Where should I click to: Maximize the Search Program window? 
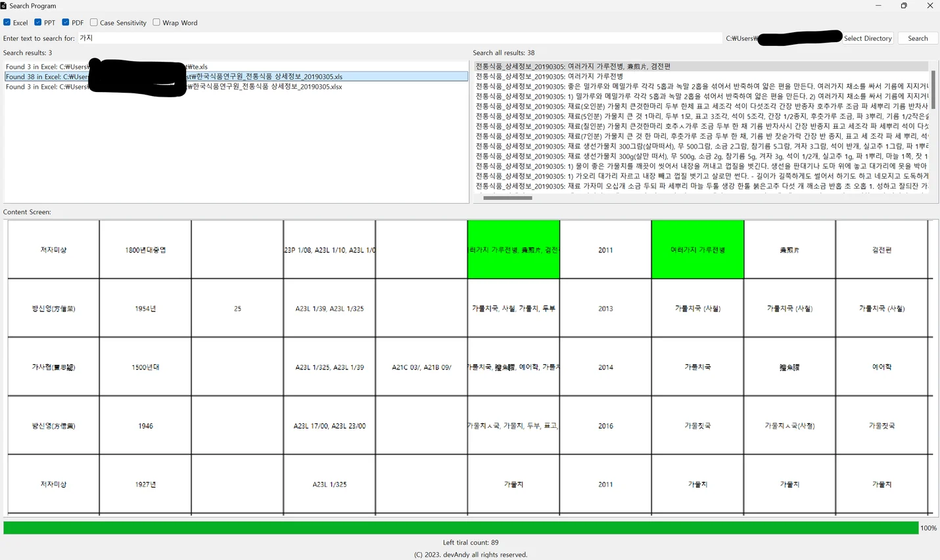(904, 5)
